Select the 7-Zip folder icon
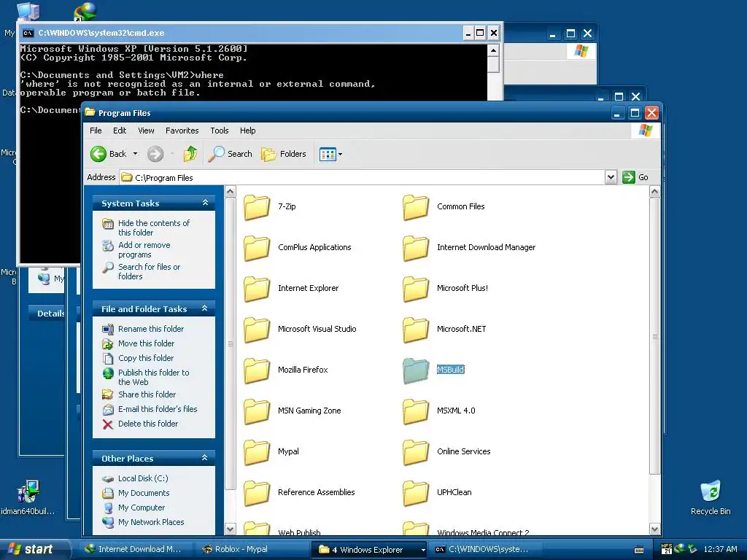This screenshot has height=560, width=747. 257,208
